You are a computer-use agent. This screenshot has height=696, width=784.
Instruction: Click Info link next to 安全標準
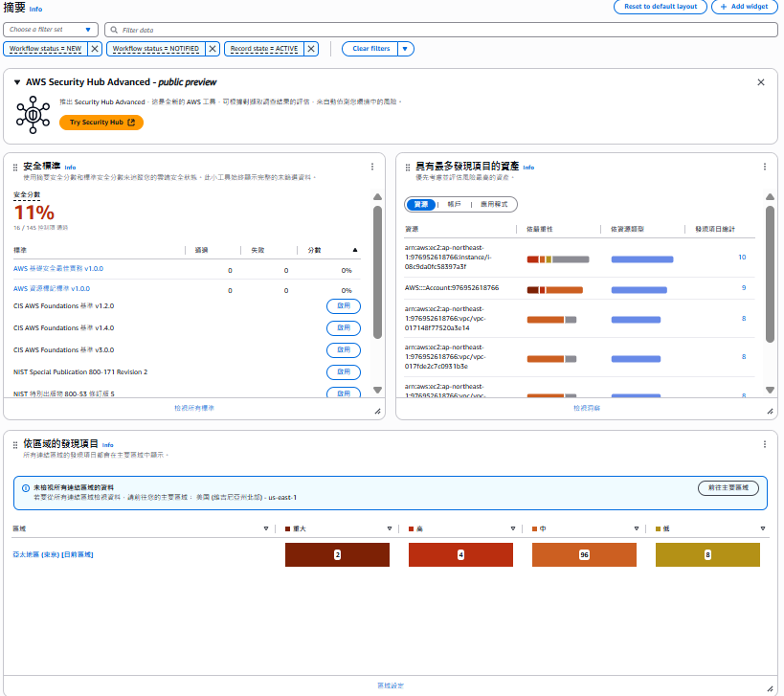click(x=71, y=168)
